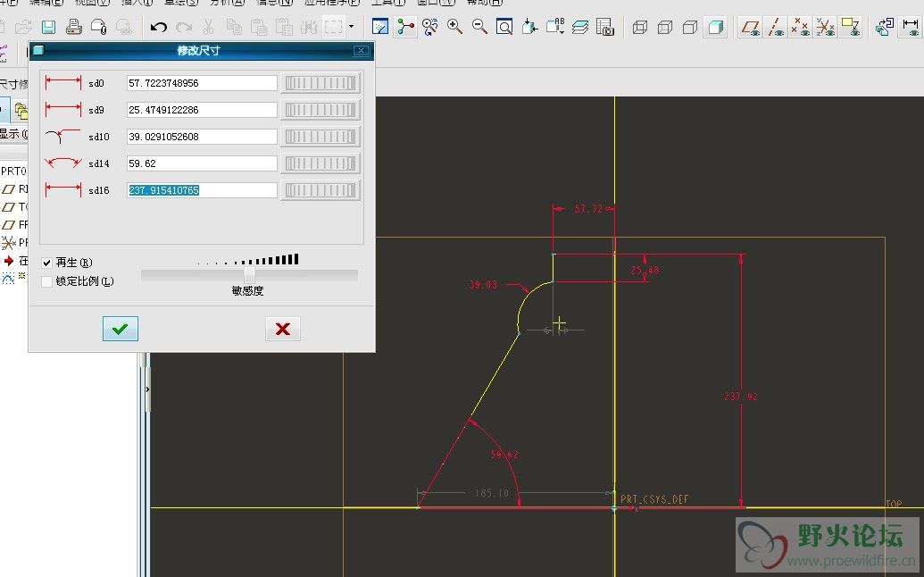The width and height of the screenshot is (924, 577).
Task: Click the Zoom In magnifier icon
Action: click(455, 27)
